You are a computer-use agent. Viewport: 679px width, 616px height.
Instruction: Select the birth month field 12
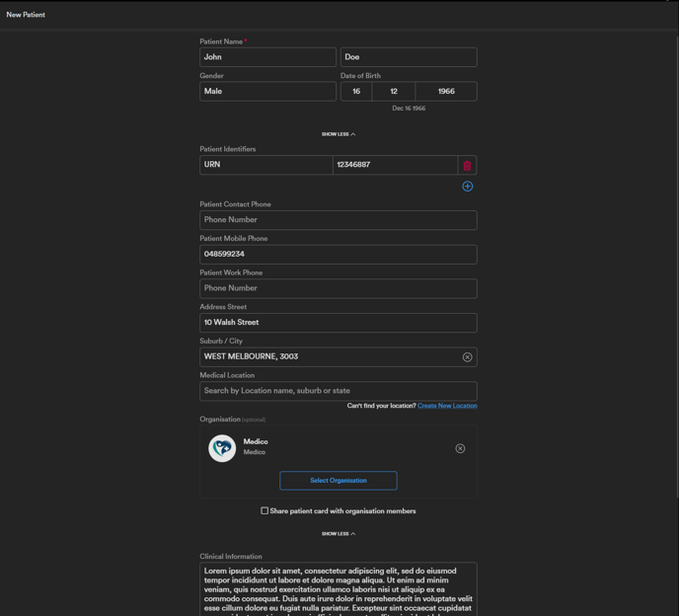click(394, 92)
